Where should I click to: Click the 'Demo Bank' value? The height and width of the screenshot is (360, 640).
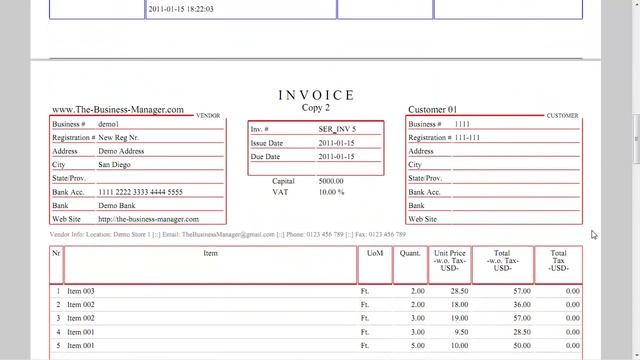coord(117,206)
